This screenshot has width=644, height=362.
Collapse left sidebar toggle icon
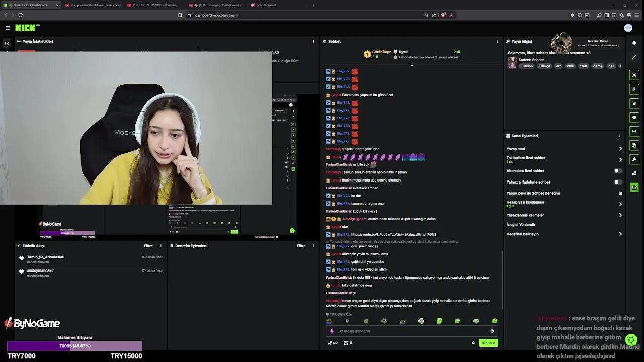[7, 43]
